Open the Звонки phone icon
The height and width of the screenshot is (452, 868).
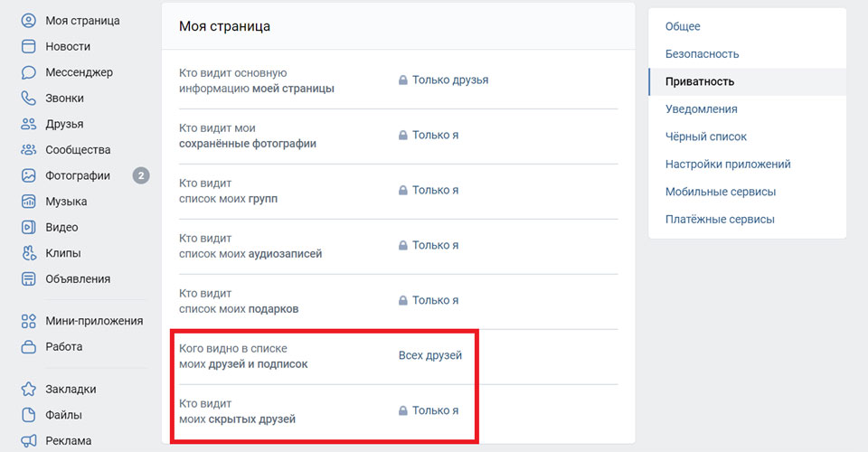click(x=28, y=98)
